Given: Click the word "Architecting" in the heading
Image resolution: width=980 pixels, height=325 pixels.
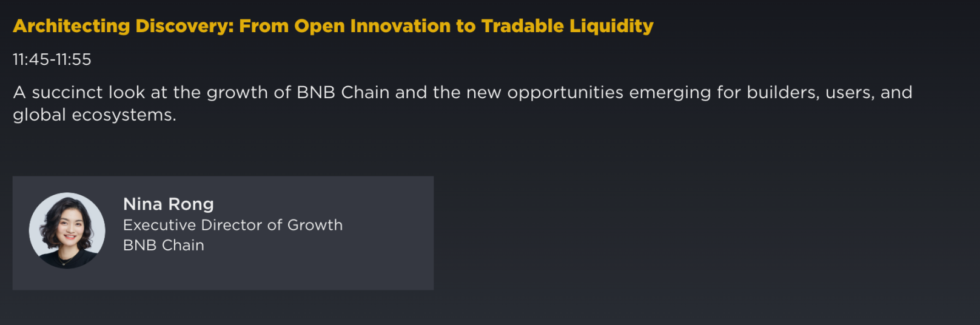Looking at the screenshot, I should coord(71,26).
